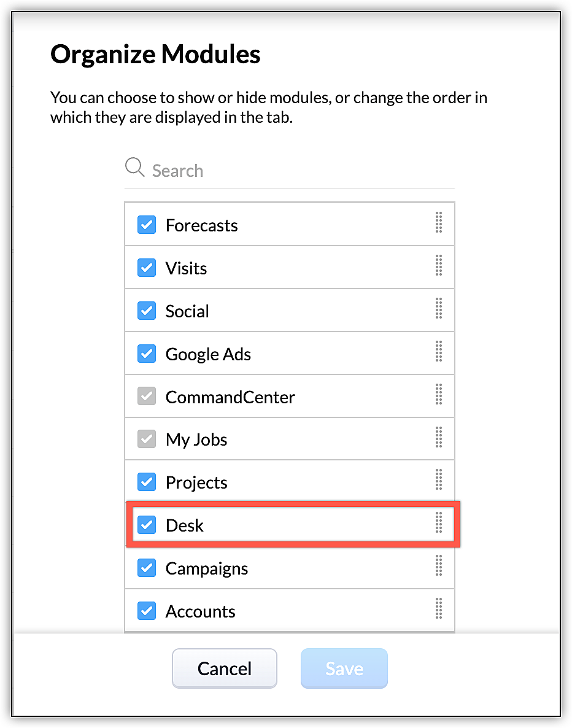Hide the Campaigns module via checkbox

click(x=146, y=568)
